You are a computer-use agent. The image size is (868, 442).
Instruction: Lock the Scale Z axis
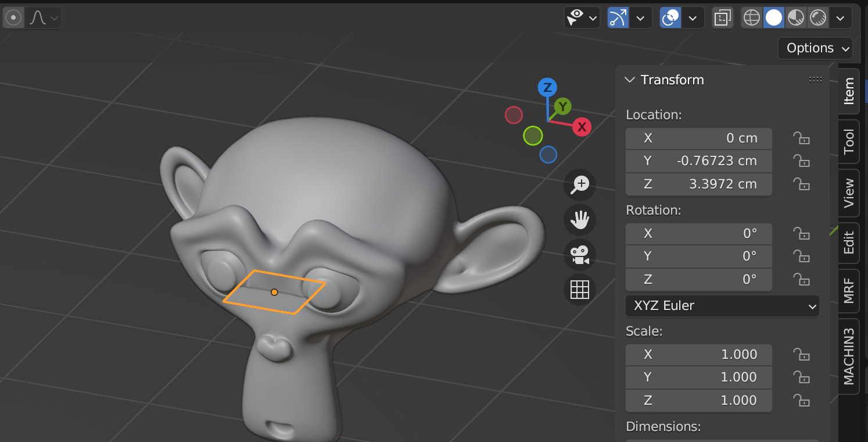click(802, 401)
